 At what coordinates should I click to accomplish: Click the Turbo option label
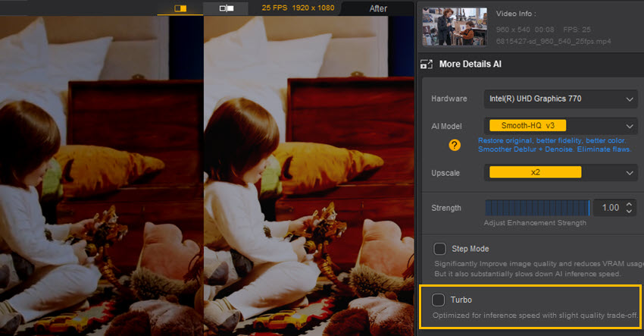pyautogui.click(x=461, y=300)
